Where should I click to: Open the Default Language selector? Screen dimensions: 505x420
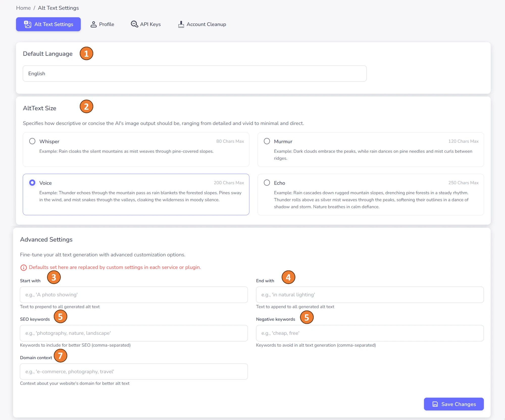[x=194, y=73]
